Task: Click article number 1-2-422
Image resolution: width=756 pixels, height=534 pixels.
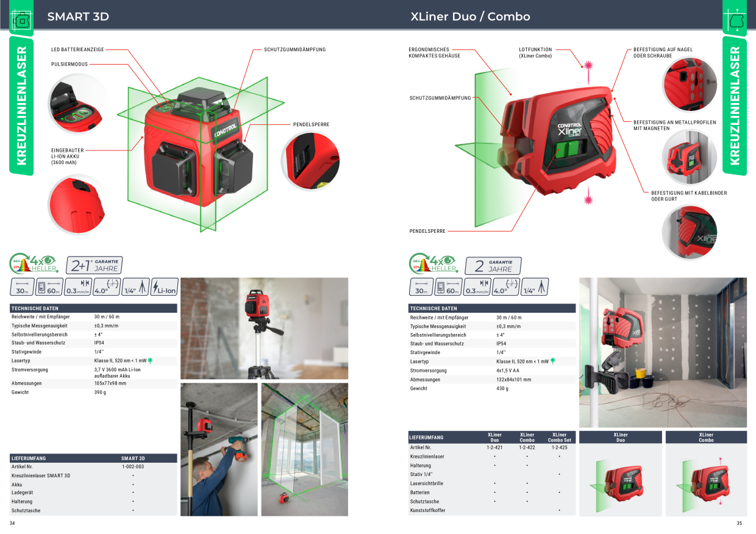Action: point(527,447)
